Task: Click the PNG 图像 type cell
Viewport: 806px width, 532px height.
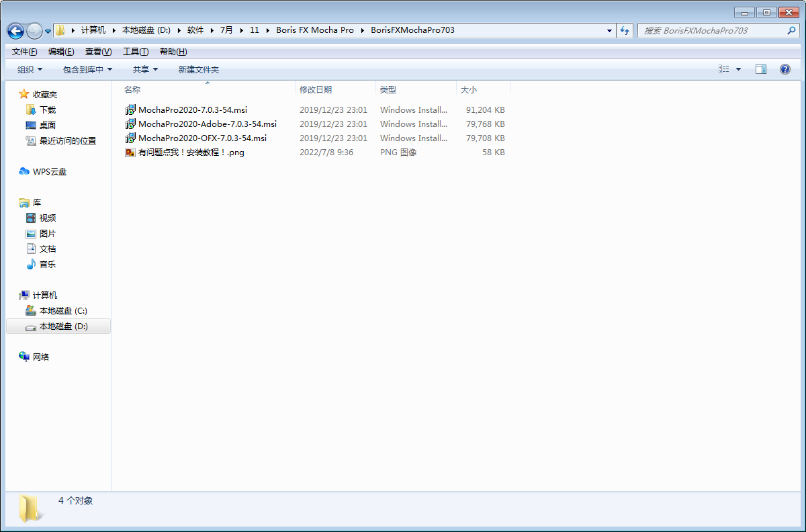Action: 398,152
